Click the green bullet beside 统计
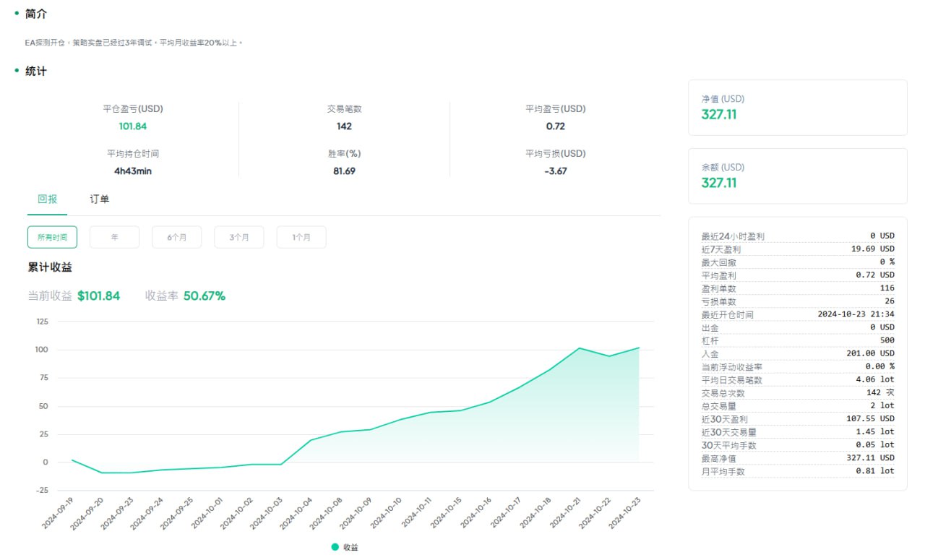The height and width of the screenshot is (560, 925). [x=17, y=70]
